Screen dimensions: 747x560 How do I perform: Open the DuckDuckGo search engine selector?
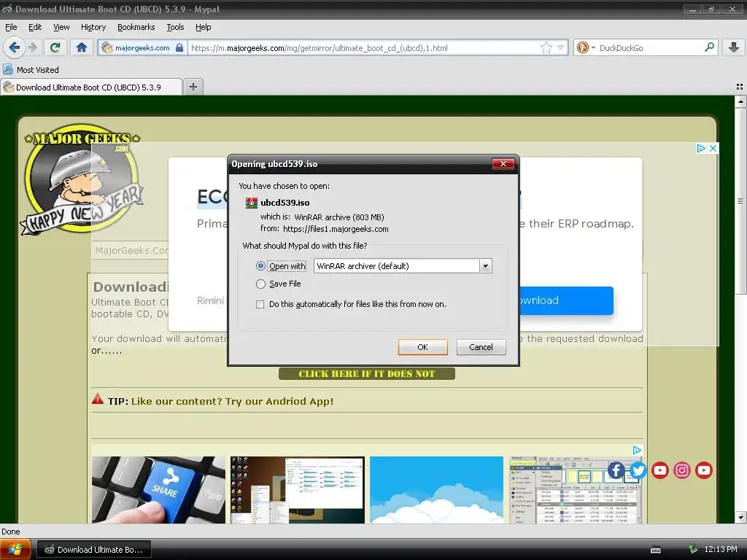pos(586,47)
